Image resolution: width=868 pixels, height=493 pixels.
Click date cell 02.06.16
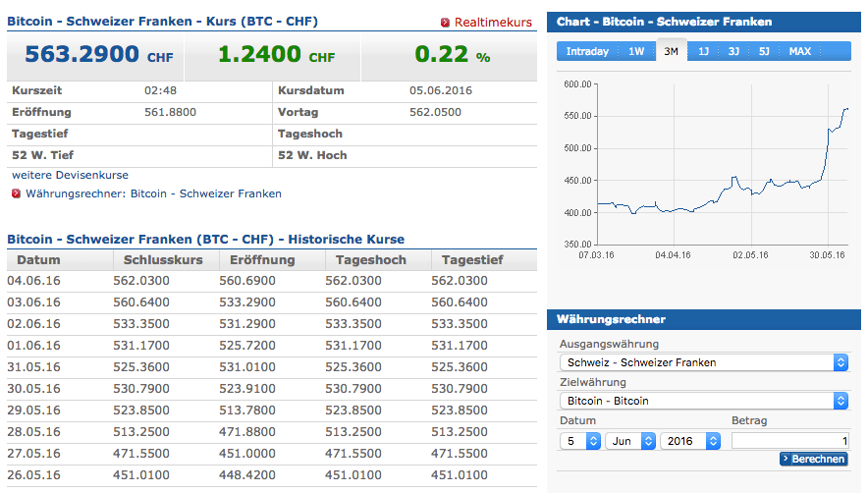point(33,324)
